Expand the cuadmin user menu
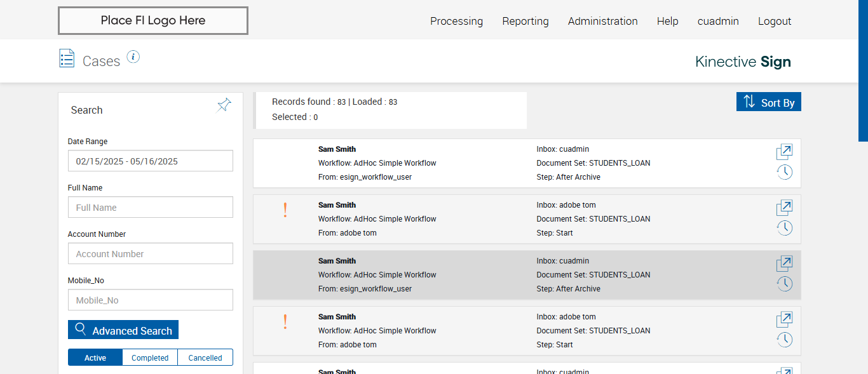This screenshot has width=868, height=374. point(718,21)
